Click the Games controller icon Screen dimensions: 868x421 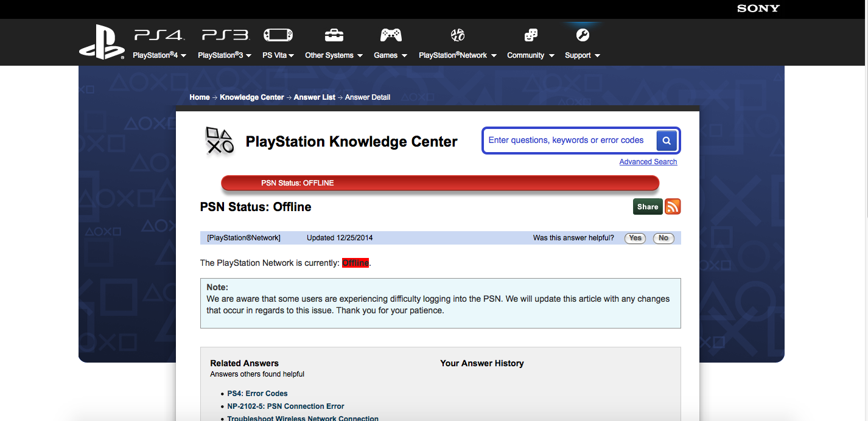click(390, 35)
